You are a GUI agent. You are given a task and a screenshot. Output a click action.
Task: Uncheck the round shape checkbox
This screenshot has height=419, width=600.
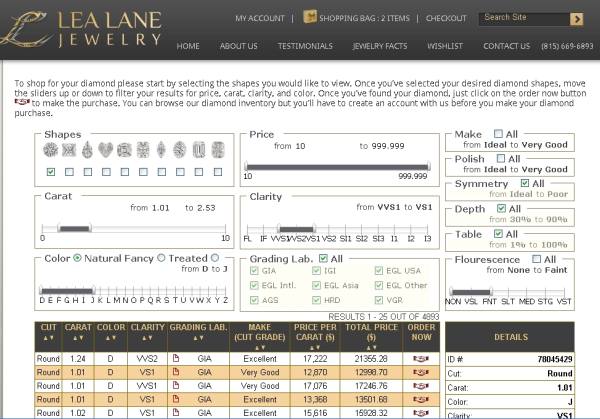(x=51, y=172)
